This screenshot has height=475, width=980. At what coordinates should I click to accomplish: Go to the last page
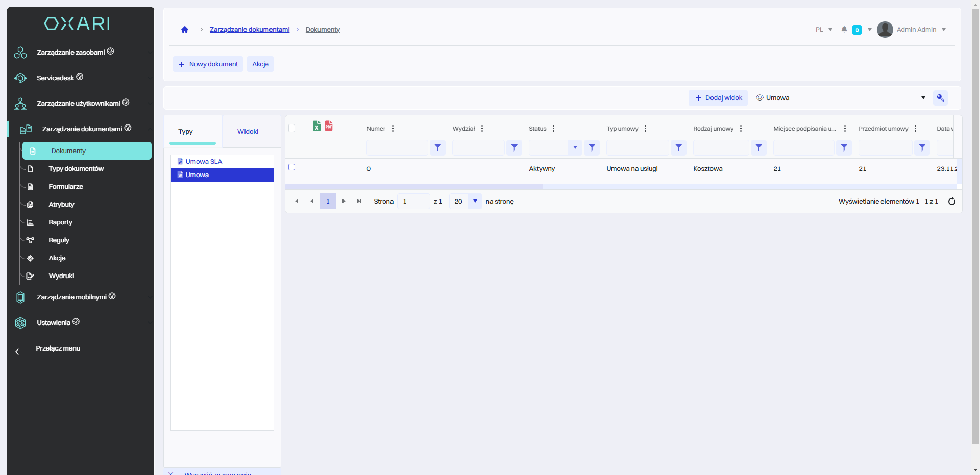tap(359, 202)
